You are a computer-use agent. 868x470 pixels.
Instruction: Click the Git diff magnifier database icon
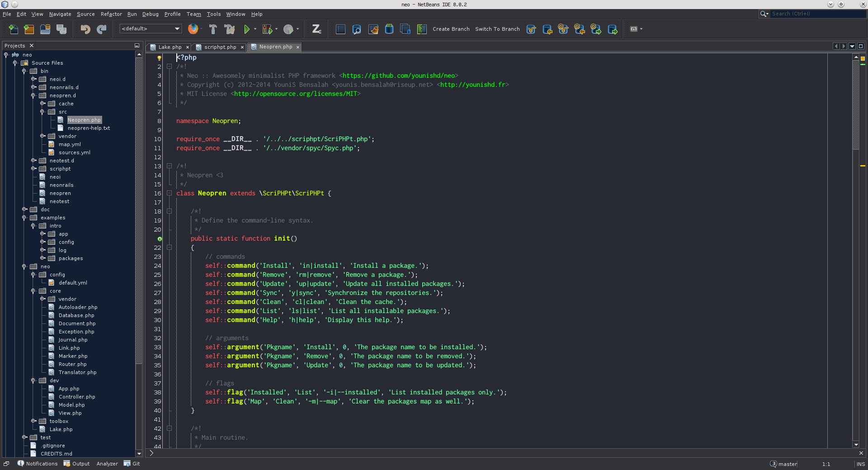(357, 29)
